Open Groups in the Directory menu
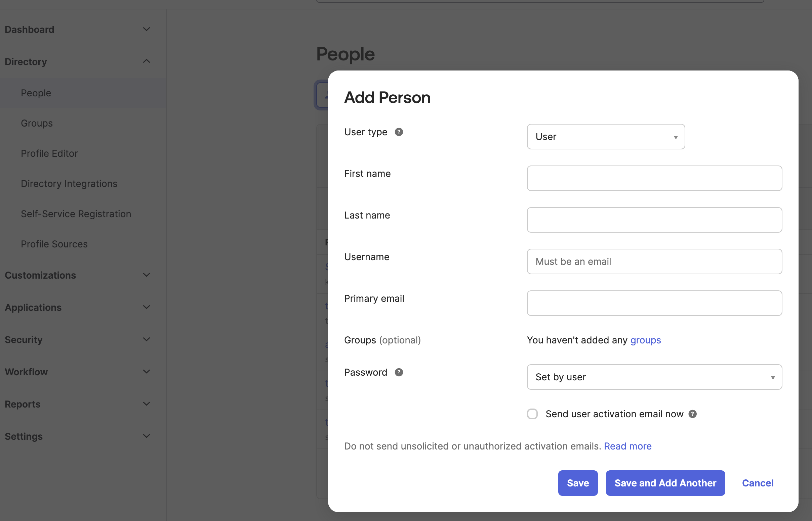 point(37,123)
